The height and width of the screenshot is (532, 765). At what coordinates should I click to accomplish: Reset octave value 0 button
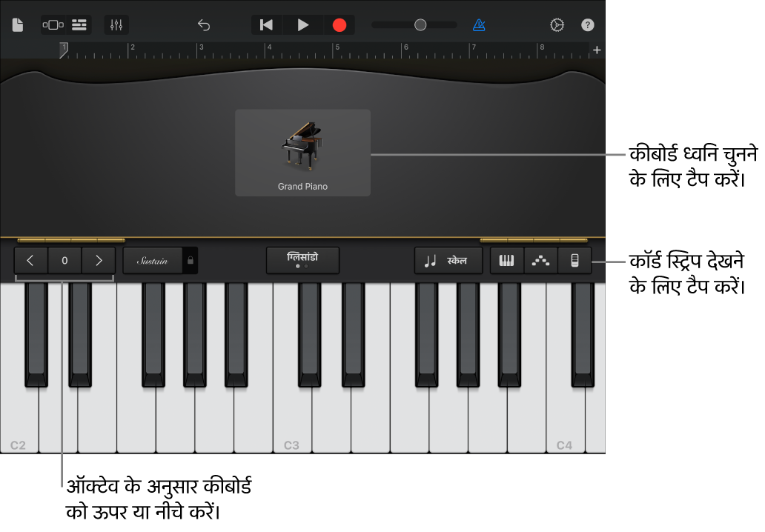click(x=64, y=260)
